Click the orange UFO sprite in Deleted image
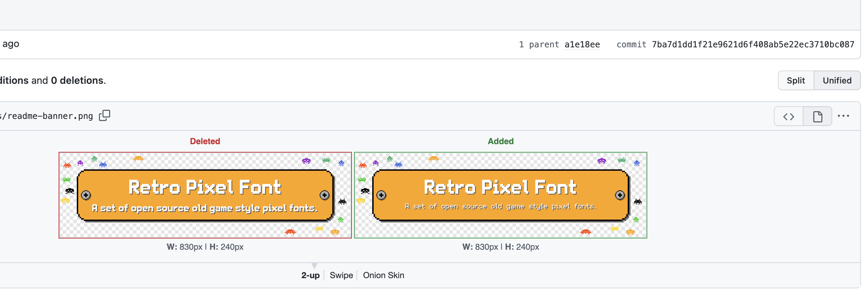The width and height of the screenshot is (868, 289). 138,159
